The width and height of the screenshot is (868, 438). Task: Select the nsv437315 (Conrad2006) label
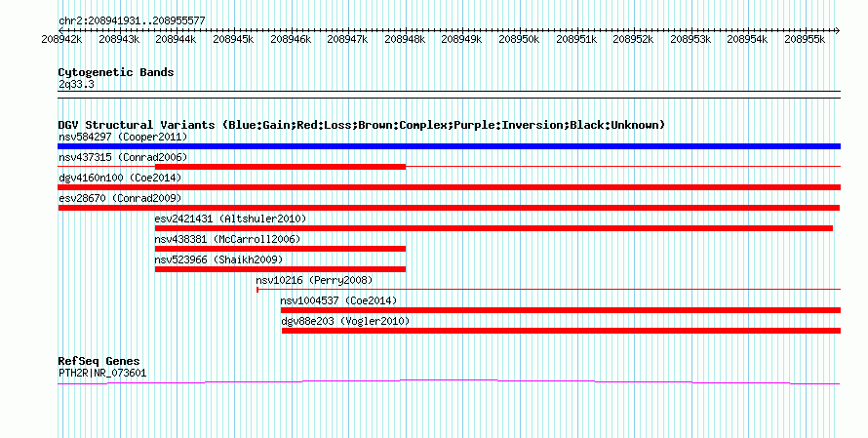123,158
